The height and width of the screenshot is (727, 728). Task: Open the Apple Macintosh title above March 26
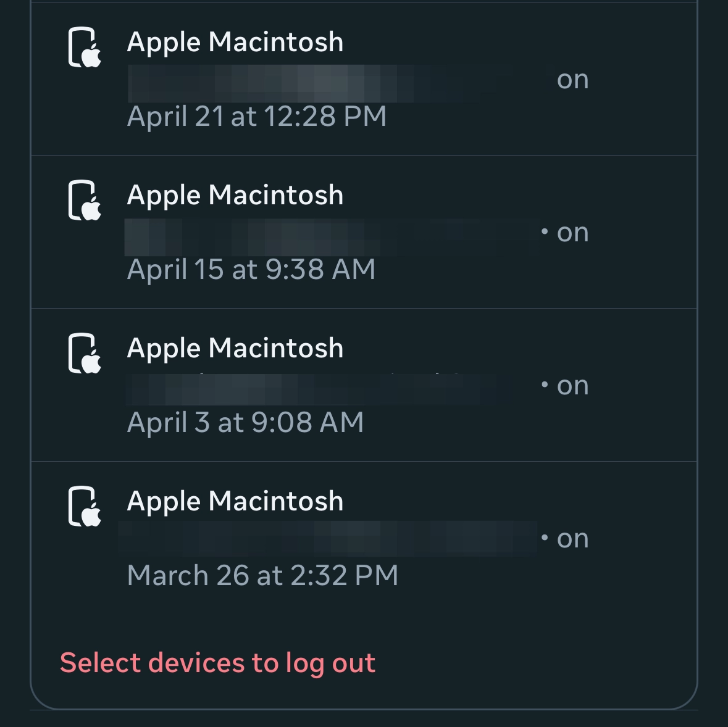pyautogui.click(x=235, y=502)
